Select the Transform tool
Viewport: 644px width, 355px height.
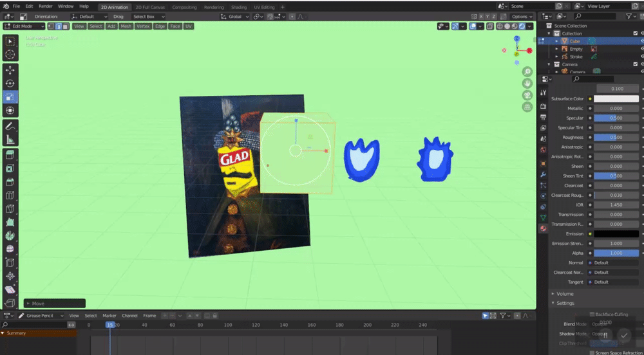[10, 110]
